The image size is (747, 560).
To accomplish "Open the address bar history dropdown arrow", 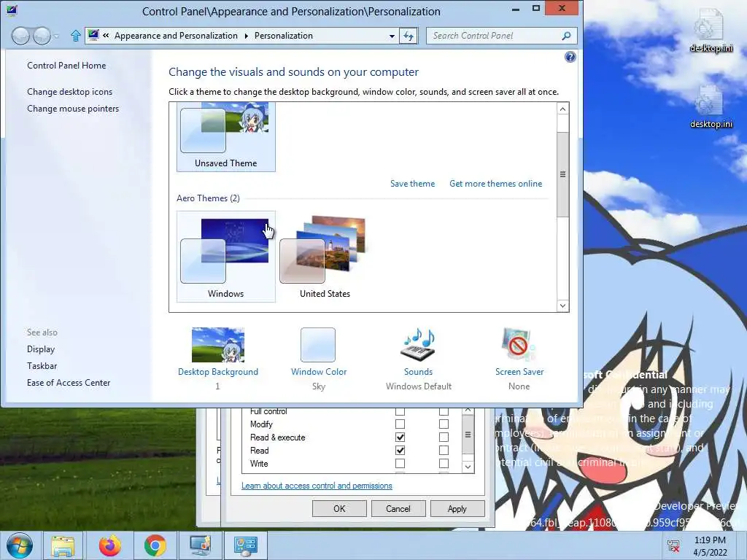I will [x=392, y=36].
